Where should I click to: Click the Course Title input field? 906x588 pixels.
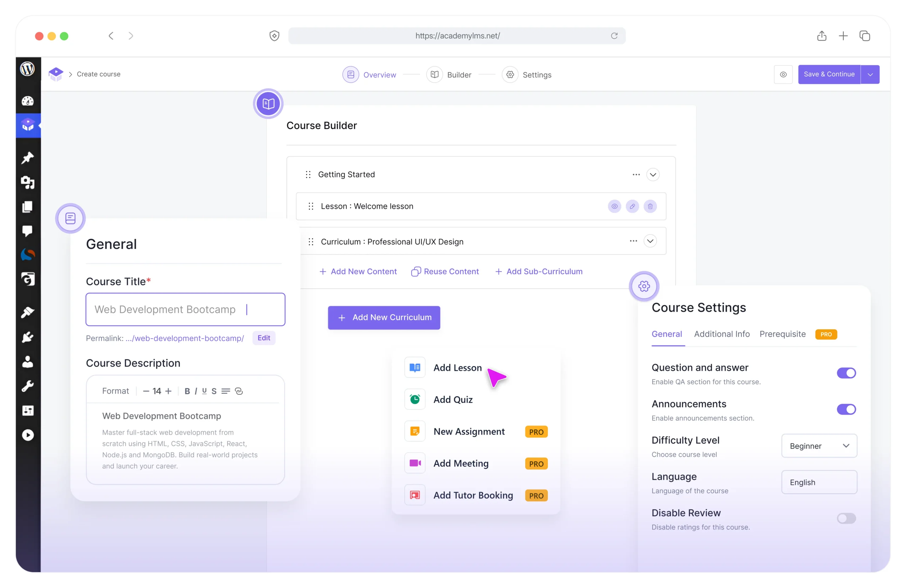(185, 310)
